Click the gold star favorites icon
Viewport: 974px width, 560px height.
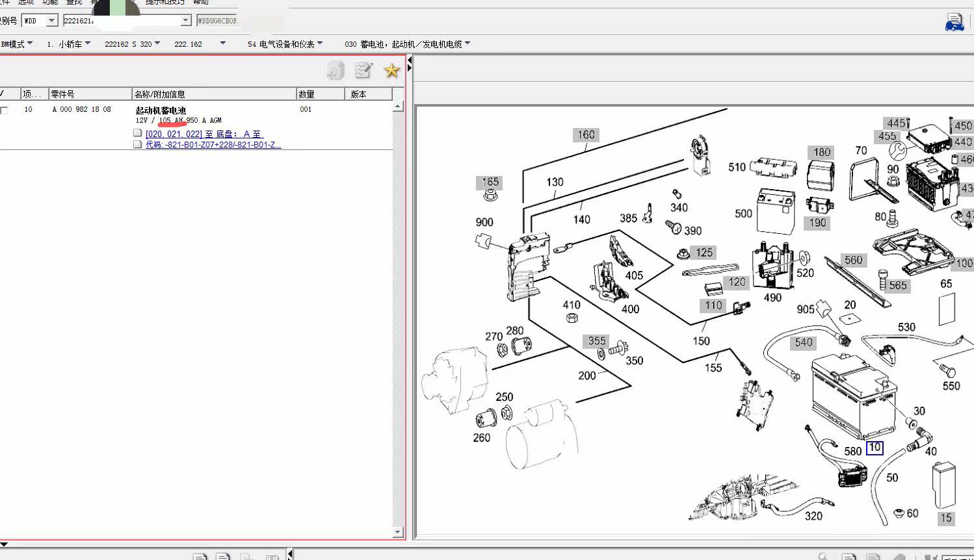(391, 70)
